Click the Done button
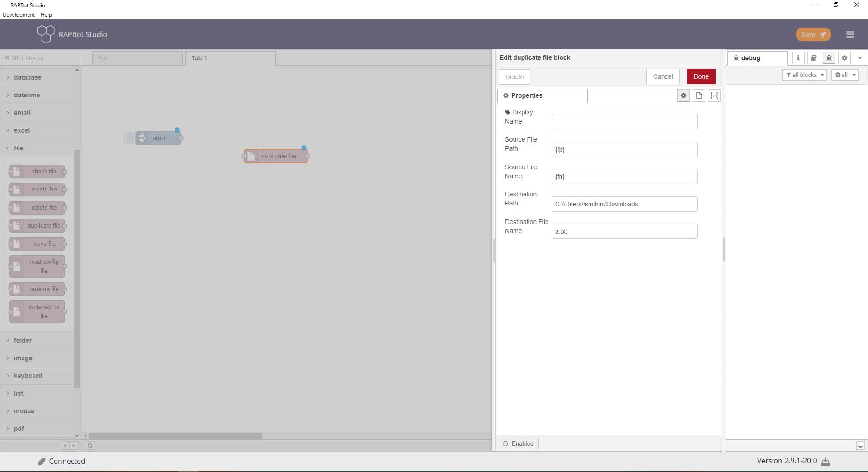Viewport: 868px width, 472px height. (701, 76)
